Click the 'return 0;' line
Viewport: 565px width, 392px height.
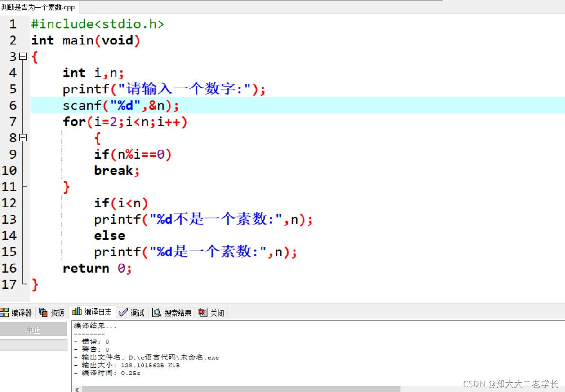pos(97,268)
